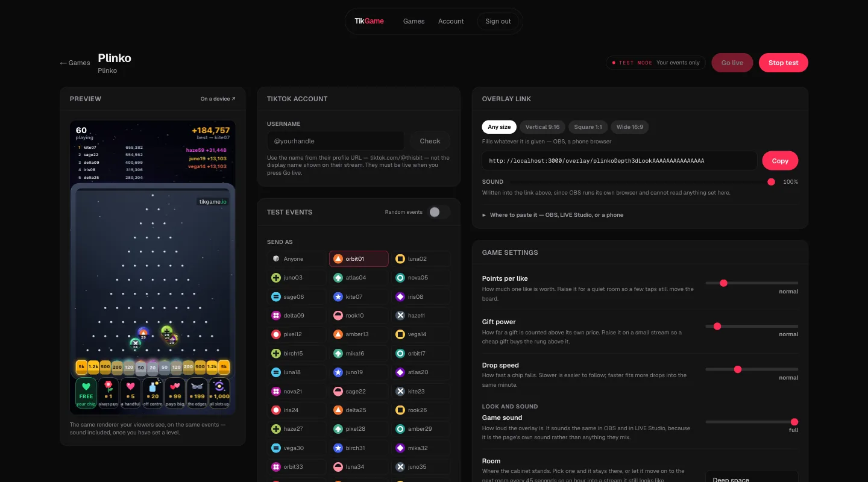Expand the Where to paste it section

(x=553, y=215)
